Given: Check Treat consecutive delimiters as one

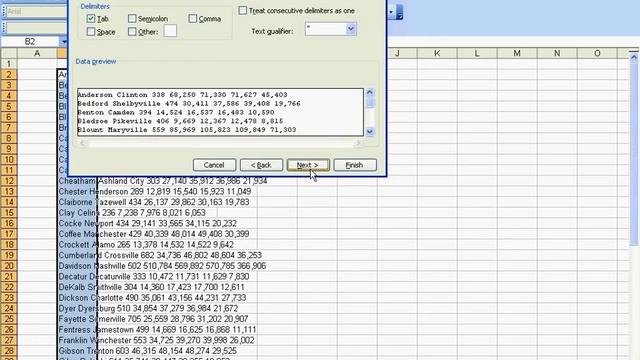Looking at the screenshot, I should click(x=243, y=11).
